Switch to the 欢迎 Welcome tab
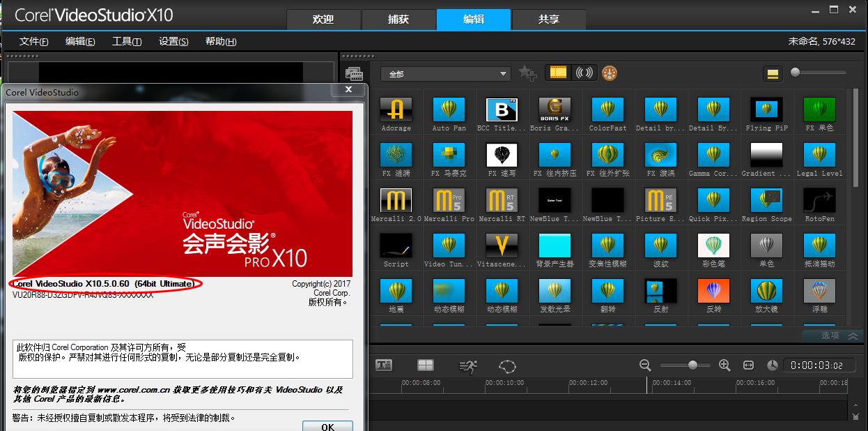The image size is (868, 431). 323,20
